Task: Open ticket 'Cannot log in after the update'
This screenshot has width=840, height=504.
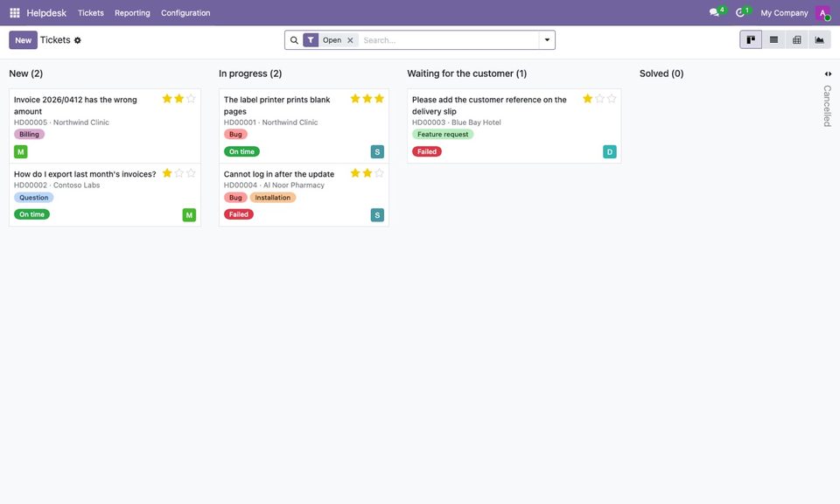Action: pyautogui.click(x=278, y=174)
